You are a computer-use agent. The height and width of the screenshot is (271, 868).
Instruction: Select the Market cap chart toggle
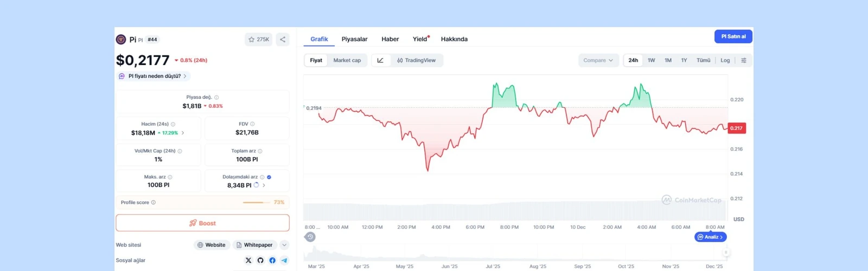[347, 60]
